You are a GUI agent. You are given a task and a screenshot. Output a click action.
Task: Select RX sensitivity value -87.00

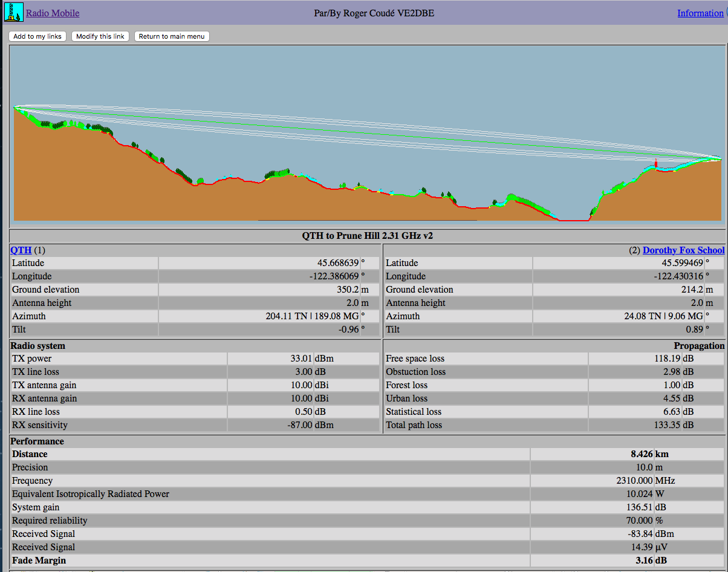pos(299,425)
